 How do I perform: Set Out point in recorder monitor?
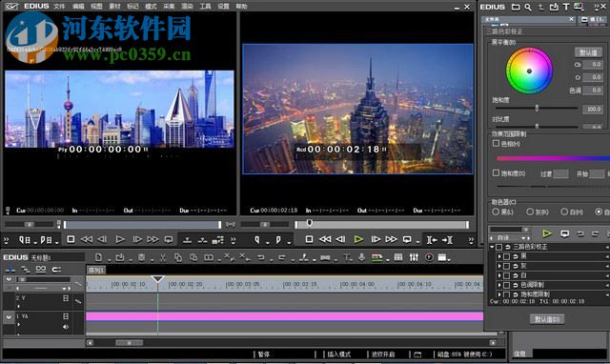tap(278, 240)
